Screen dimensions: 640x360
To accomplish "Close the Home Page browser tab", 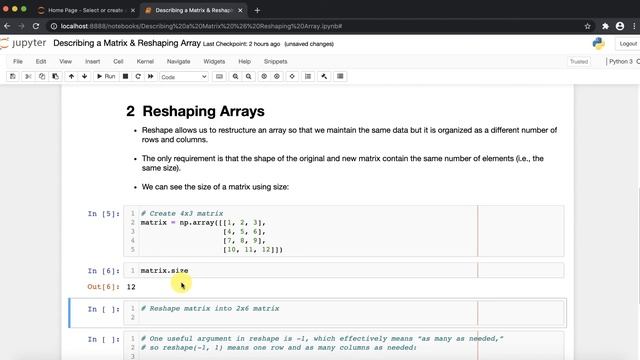I will 133,10.
